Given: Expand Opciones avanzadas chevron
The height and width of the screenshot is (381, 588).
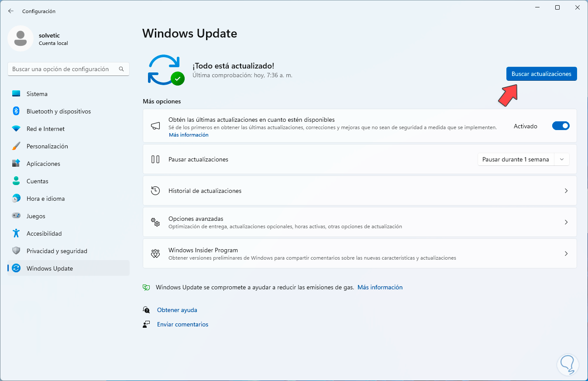Looking at the screenshot, I should coord(566,222).
